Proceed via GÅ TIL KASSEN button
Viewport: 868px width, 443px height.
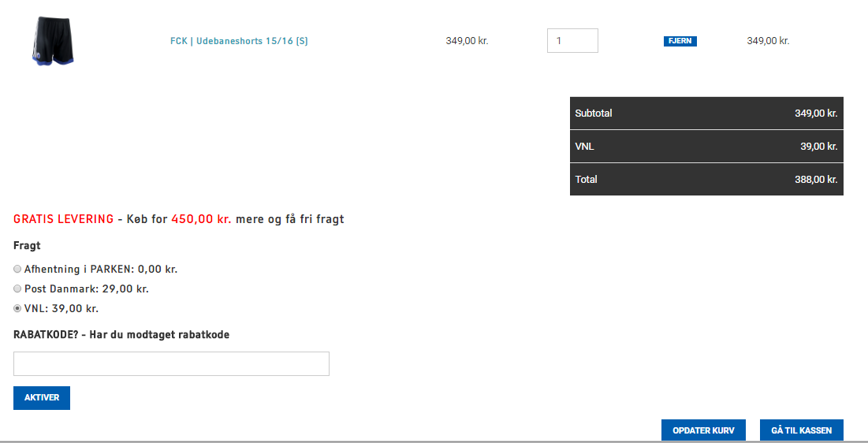801,430
